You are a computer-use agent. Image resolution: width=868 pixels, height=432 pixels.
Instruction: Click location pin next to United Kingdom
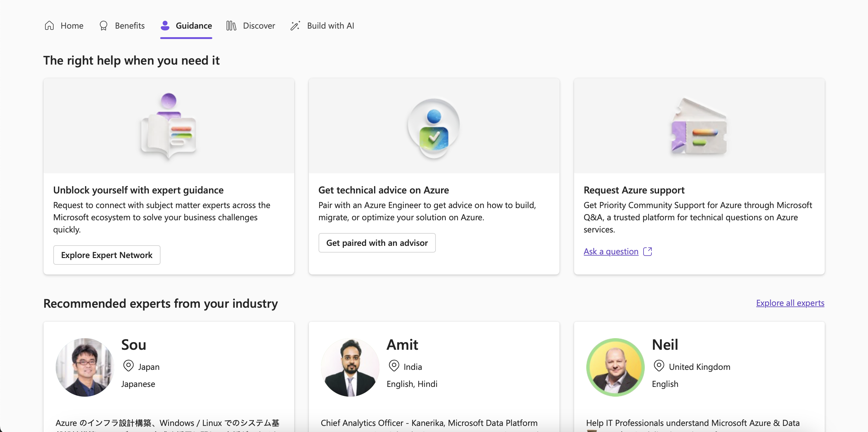(659, 366)
